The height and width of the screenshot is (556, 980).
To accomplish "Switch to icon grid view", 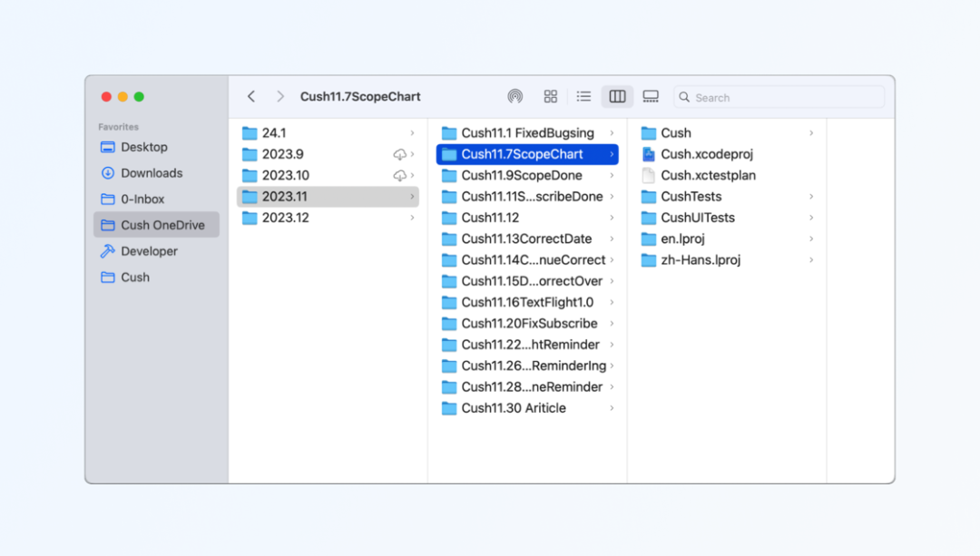I will point(551,97).
